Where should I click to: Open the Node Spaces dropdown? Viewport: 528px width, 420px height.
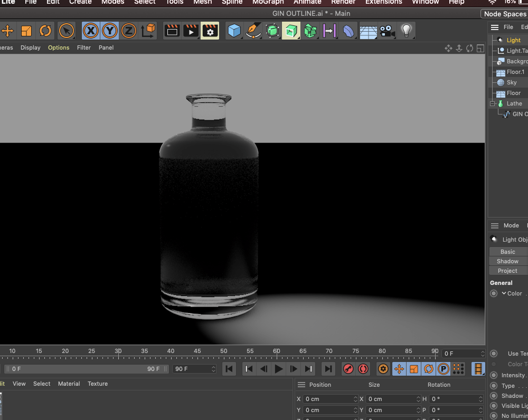(504, 14)
